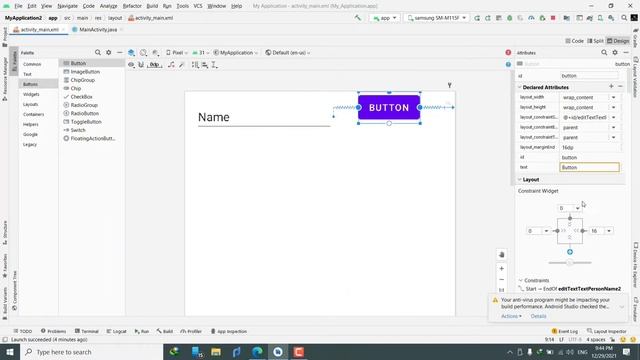The image size is (640, 360).
Task: Open File Explorer from taskbar
Action: [x=216, y=352]
